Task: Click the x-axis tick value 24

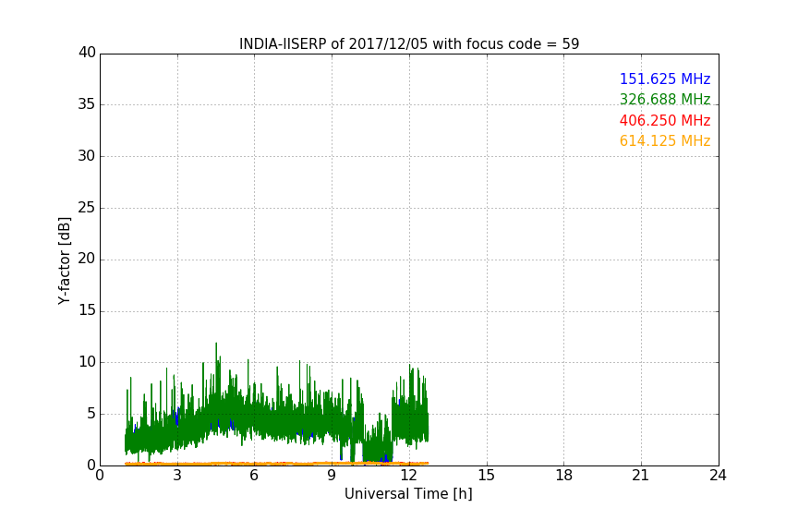Action: (x=718, y=476)
